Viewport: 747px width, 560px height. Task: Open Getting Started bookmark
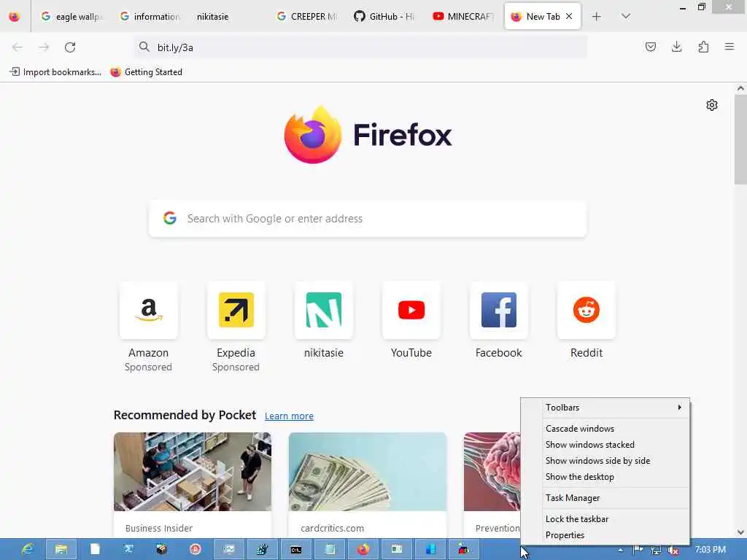(147, 72)
